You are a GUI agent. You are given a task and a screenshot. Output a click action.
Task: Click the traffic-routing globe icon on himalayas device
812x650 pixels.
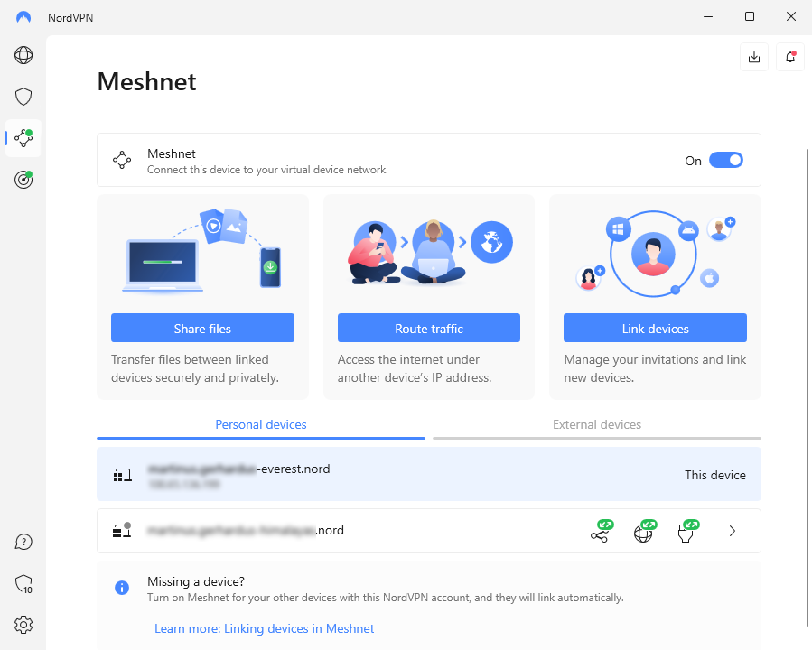[644, 531]
